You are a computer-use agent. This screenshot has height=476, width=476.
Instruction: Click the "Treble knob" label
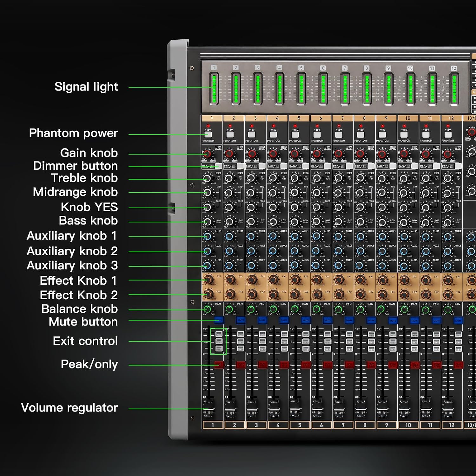84,178
